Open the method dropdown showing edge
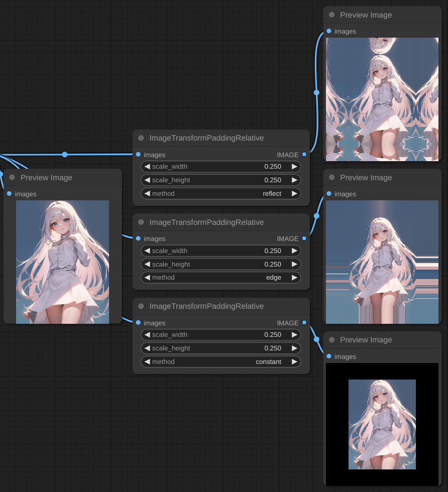This screenshot has width=448, height=492. (x=221, y=278)
